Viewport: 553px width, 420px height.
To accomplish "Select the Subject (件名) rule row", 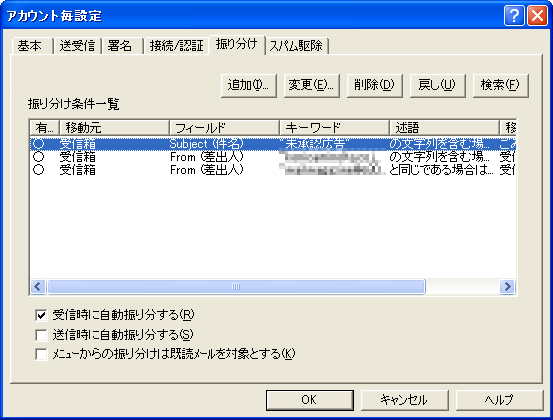I will pyautogui.click(x=273, y=144).
